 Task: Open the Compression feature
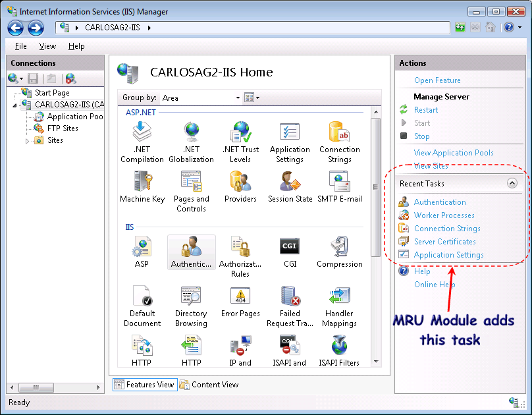click(x=340, y=252)
